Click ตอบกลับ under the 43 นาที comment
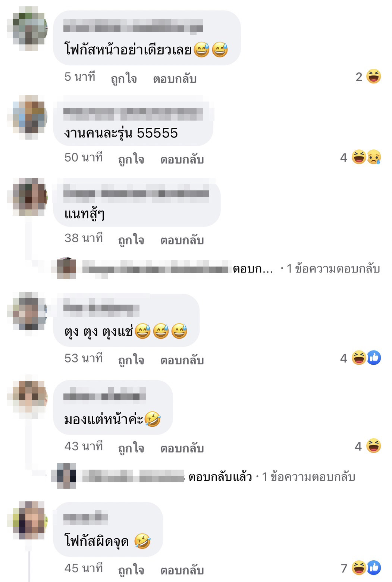The height and width of the screenshot is (582, 392). 182,448
